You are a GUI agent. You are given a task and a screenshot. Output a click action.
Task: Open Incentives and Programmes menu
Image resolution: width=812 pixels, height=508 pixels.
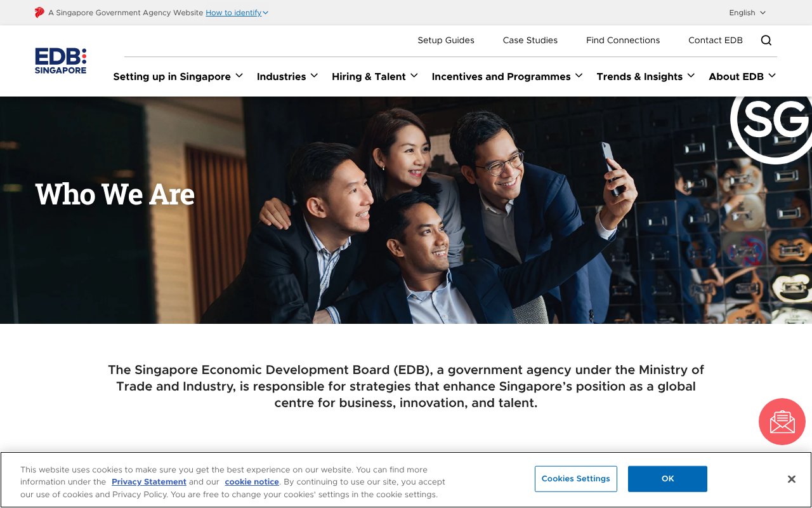[x=507, y=76]
